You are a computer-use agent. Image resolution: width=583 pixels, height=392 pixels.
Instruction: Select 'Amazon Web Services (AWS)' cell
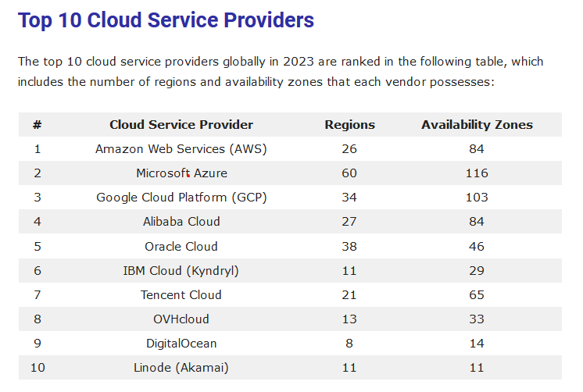pos(181,149)
